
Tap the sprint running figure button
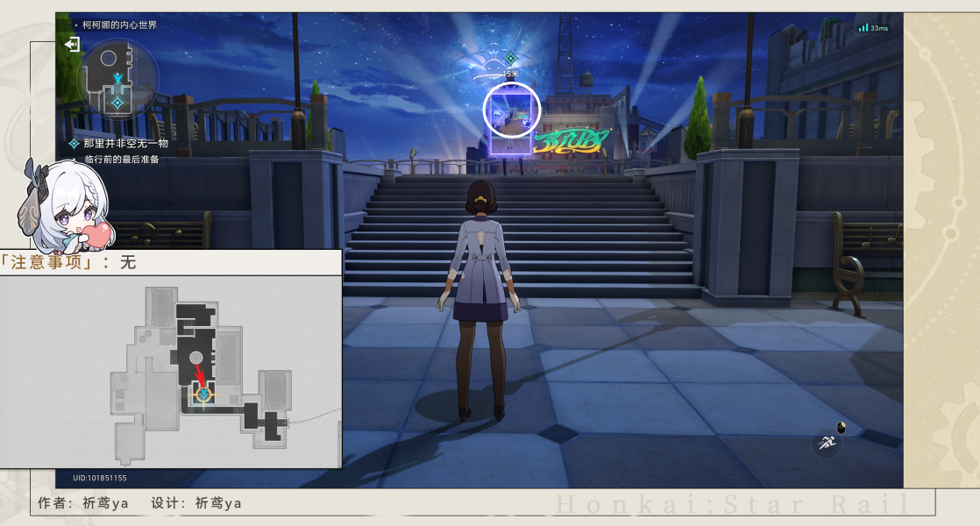tap(827, 444)
